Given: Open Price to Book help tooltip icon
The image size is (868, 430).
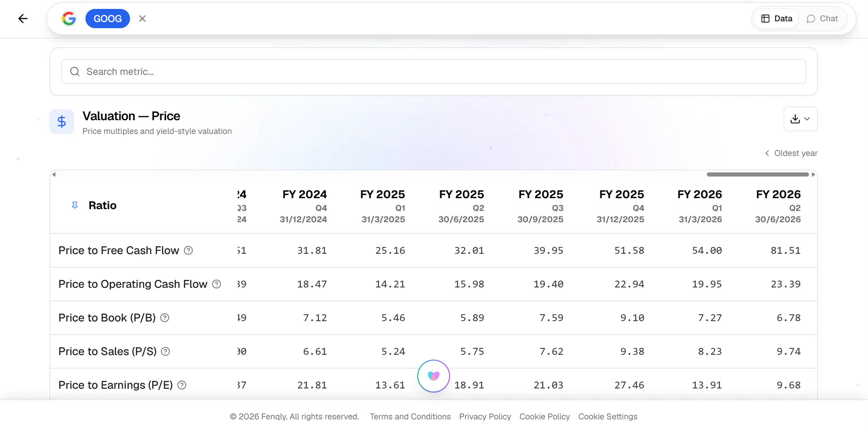Looking at the screenshot, I should (165, 318).
